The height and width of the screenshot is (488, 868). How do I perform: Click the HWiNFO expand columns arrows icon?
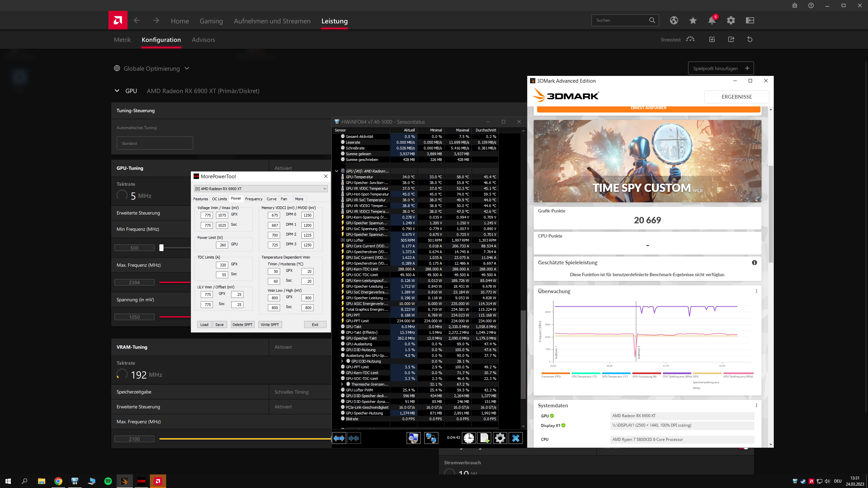click(x=339, y=438)
